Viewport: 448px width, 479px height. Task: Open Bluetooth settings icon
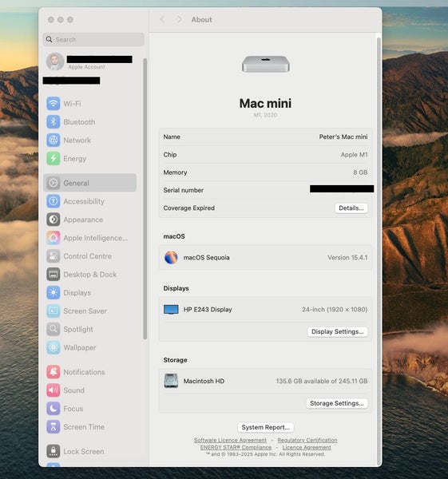pos(54,122)
